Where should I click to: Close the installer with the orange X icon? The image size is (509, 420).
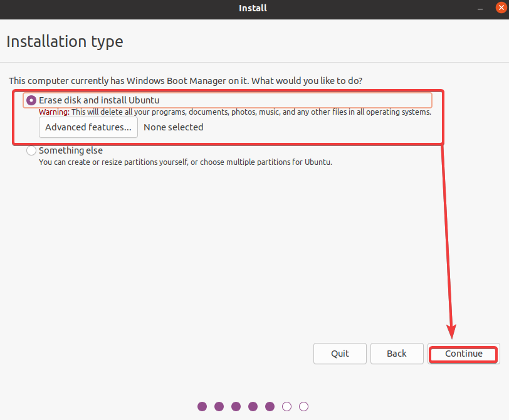(501, 8)
